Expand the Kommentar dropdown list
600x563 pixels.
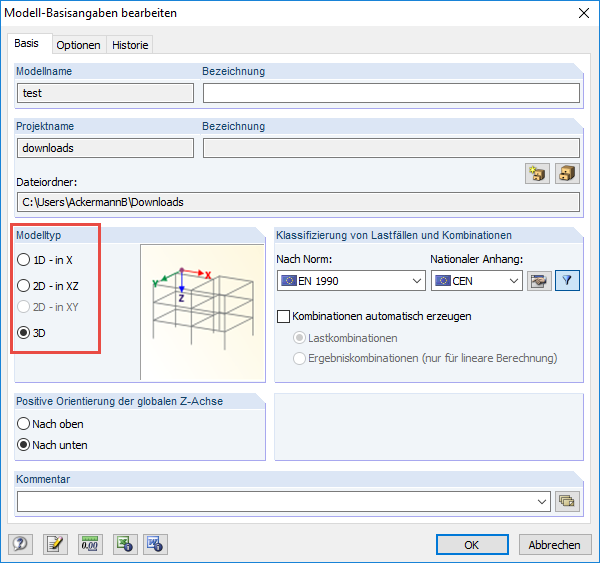pyautogui.click(x=543, y=501)
